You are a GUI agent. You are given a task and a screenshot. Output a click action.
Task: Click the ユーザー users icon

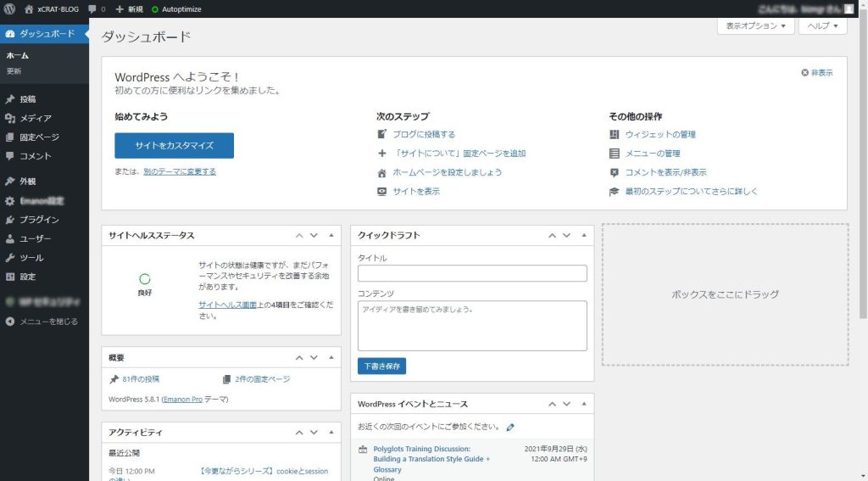(10, 238)
